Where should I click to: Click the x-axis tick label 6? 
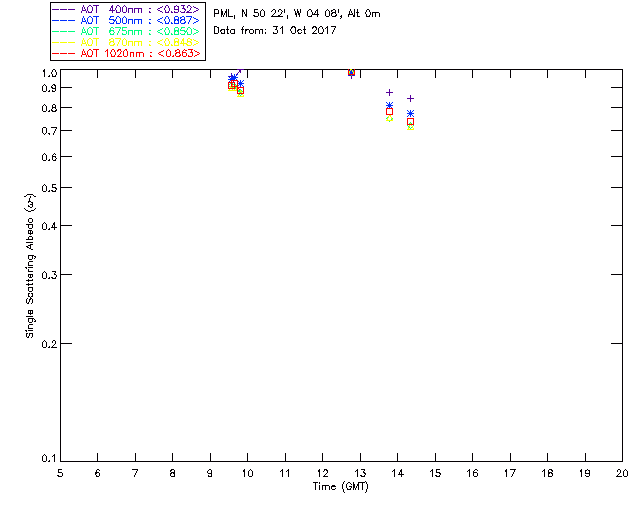(x=98, y=473)
